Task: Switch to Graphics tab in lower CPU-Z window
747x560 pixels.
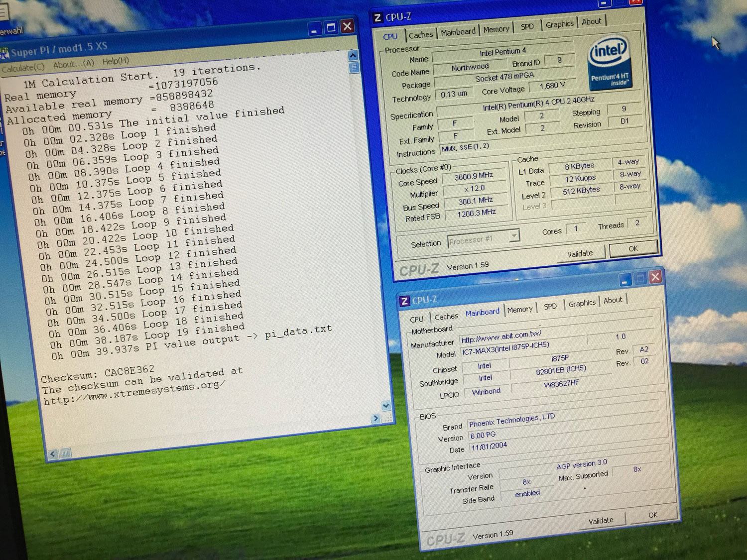Action: pos(582,303)
